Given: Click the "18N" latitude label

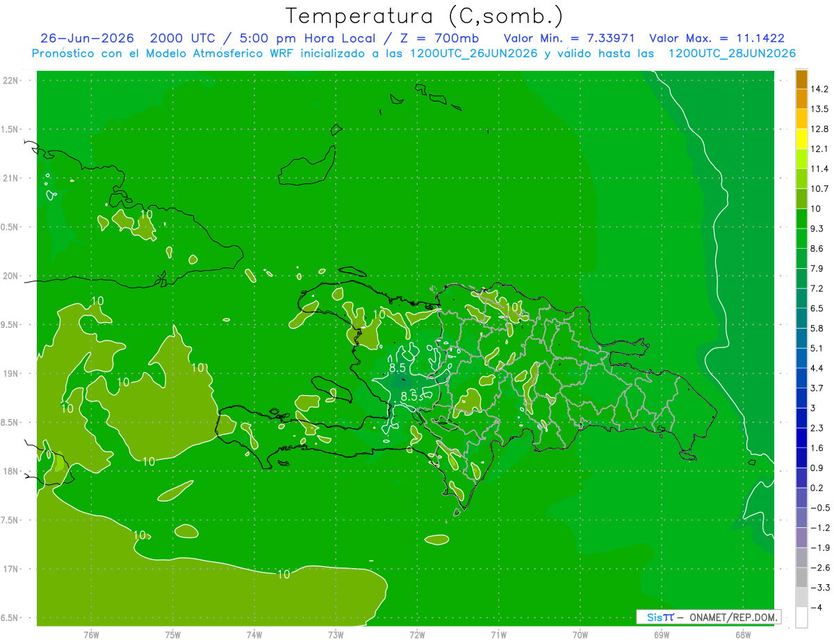Looking at the screenshot, I should coord(11,472).
